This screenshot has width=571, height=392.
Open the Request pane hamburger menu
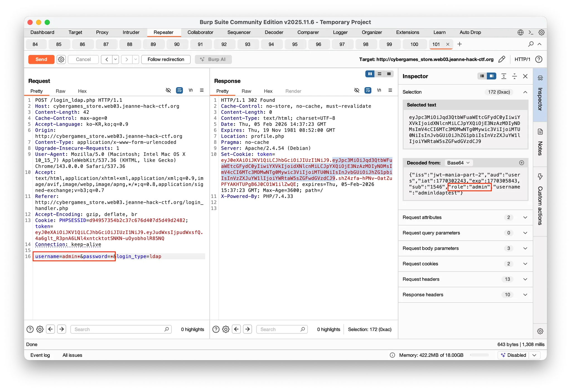(x=202, y=90)
